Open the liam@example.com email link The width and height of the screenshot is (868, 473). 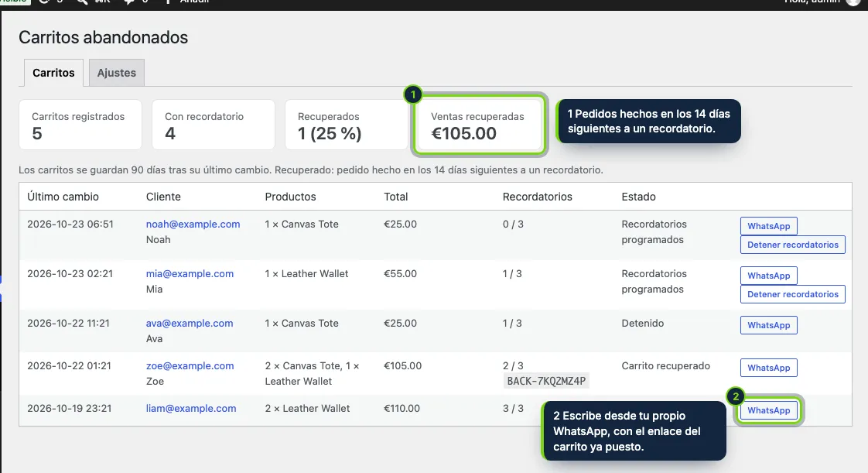(191, 408)
